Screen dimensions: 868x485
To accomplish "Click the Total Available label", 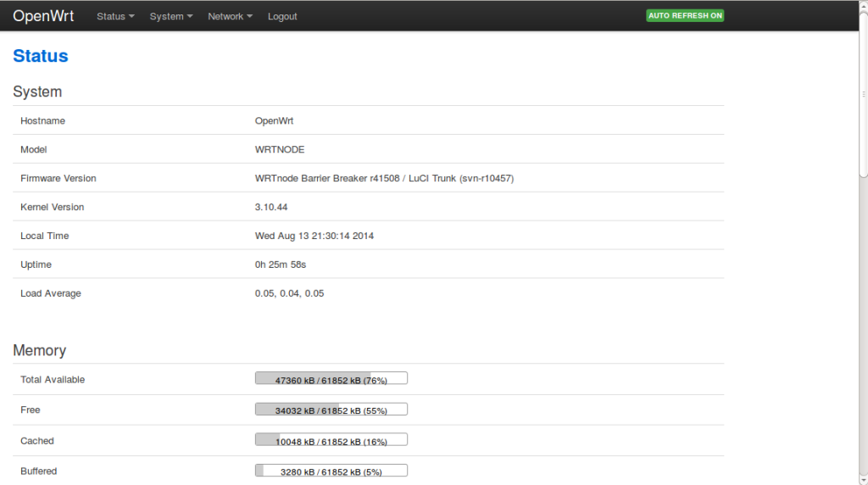I will 53,380.
